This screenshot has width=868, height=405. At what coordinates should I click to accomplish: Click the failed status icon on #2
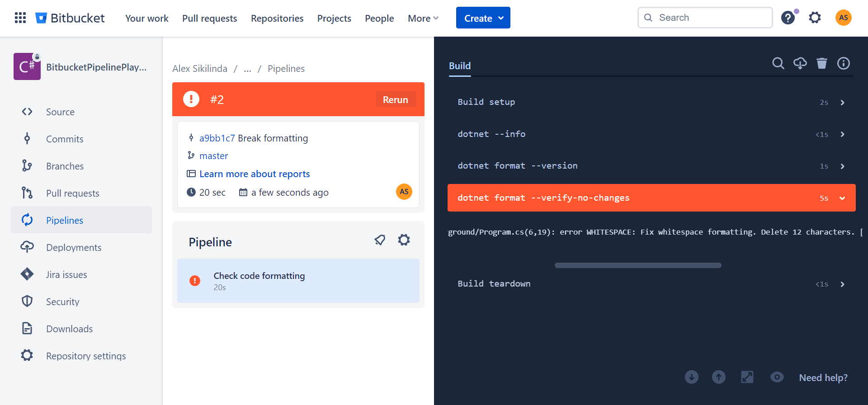(191, 99)
